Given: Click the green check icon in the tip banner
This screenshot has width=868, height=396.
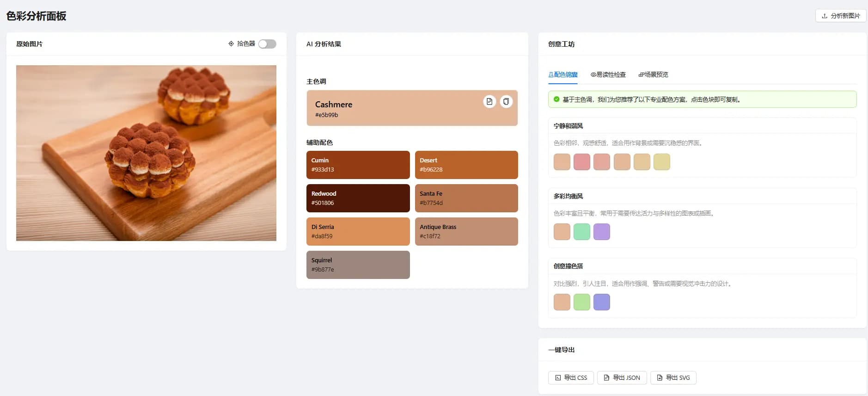Looking at the screenshot, I should 556,99.
